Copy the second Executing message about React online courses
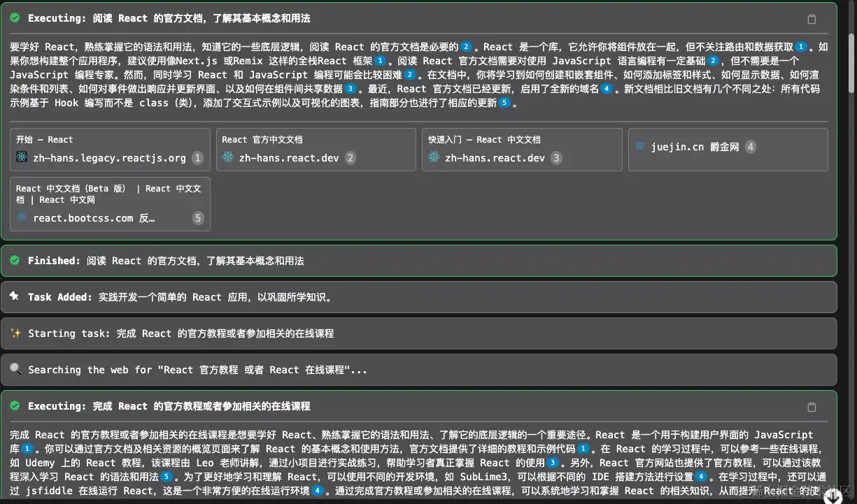Viewport: 857px width, 504px height. [x=812, y=407]
